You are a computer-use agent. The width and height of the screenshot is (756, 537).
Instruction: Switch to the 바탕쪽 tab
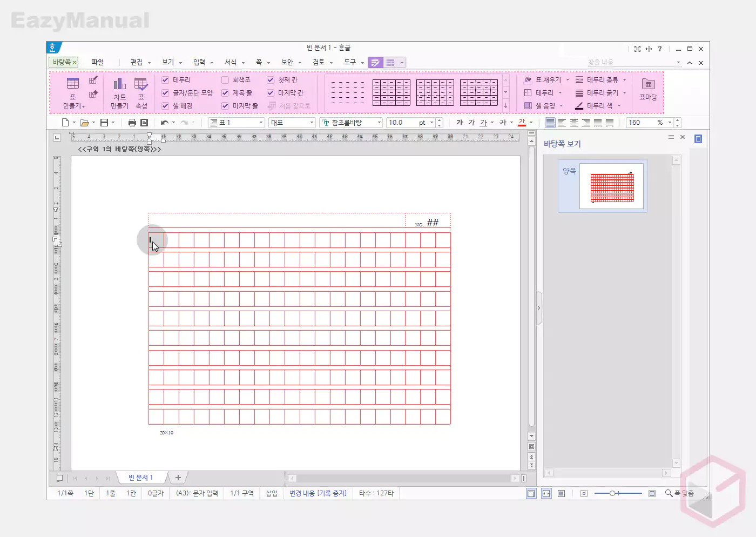coord(62,62)
